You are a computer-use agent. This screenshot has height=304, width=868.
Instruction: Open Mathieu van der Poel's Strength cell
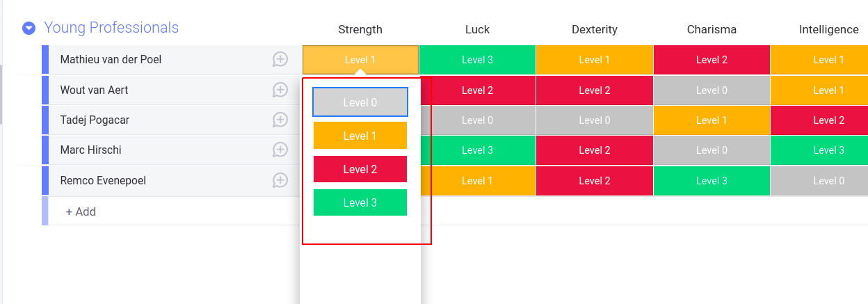pos(360,60)
